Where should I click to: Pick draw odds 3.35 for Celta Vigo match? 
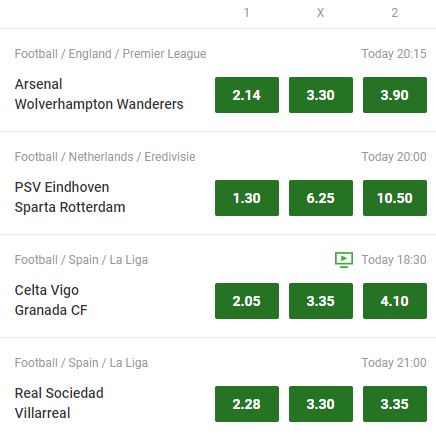pos(321,301)
